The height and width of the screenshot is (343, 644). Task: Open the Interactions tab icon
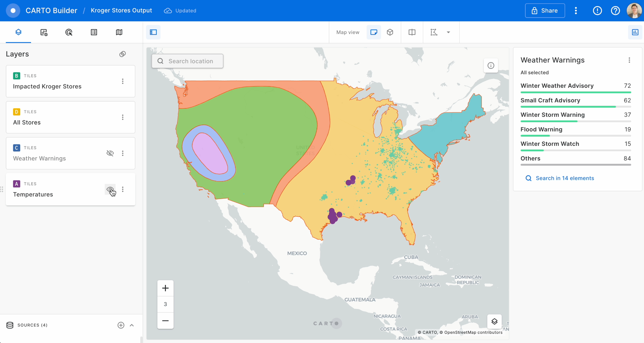[69, 32]
